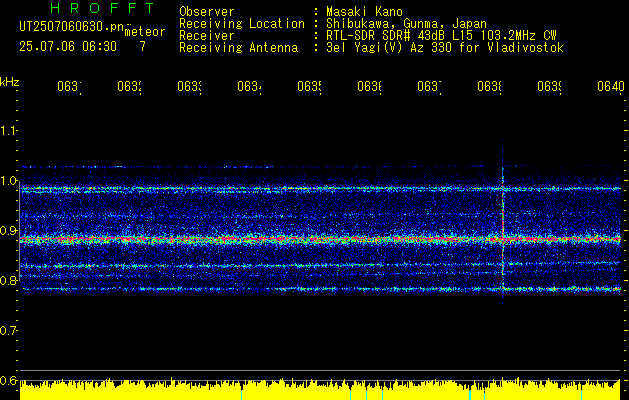Viewport: 629px width, 400px height.
Task: Select observer name Masaki Kano
Action: (x=364, y=11)
